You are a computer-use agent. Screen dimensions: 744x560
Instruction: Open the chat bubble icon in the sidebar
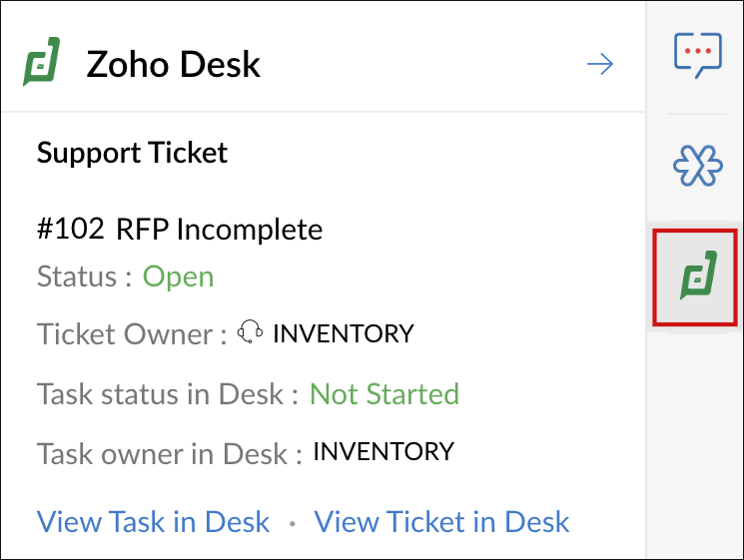coord(697,56)
